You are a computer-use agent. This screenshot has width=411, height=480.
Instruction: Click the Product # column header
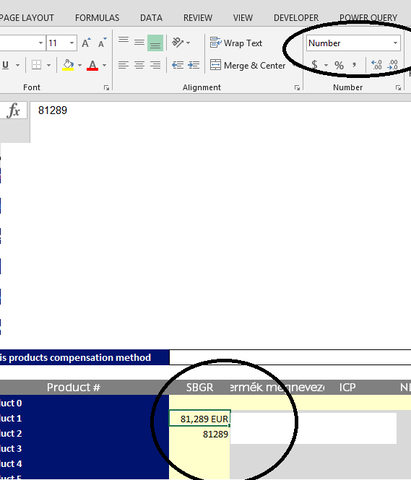(73, 387)
